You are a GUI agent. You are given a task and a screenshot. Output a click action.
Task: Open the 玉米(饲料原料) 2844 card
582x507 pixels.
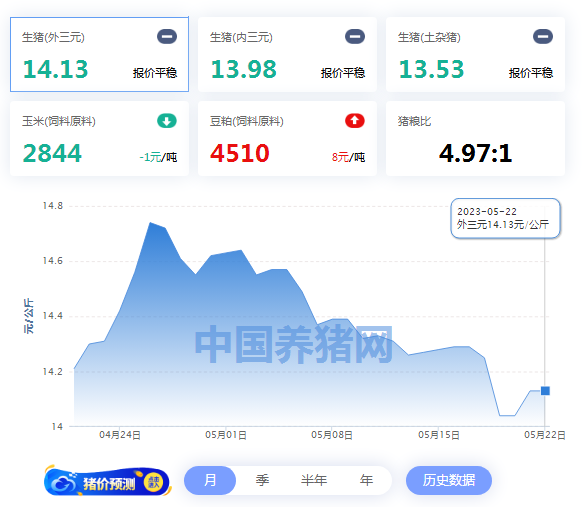point(99,138)
